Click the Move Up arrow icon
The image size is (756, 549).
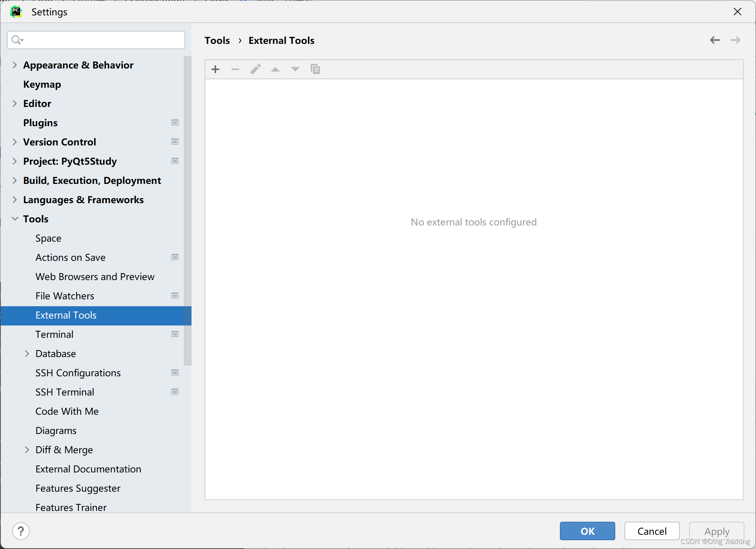click(x=275, y=69)
